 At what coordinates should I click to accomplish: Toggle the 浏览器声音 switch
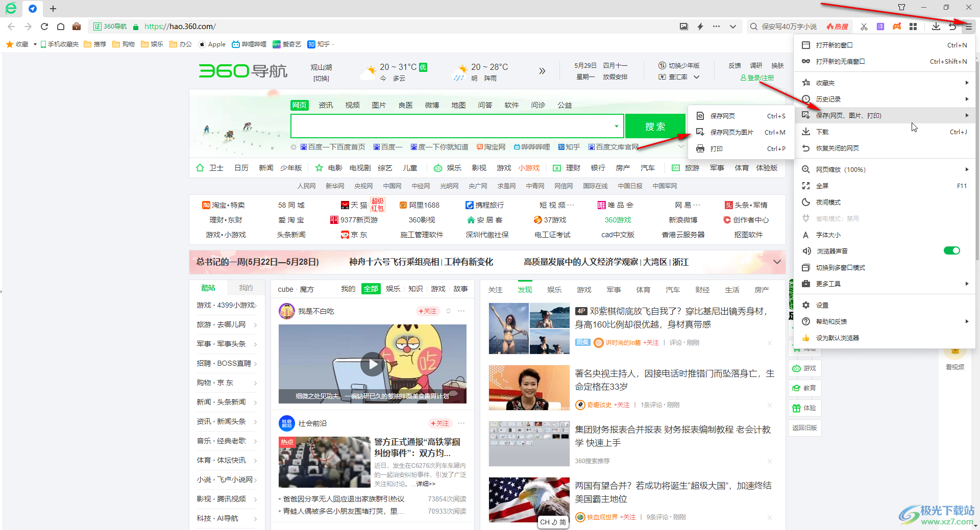coord(952,250)
